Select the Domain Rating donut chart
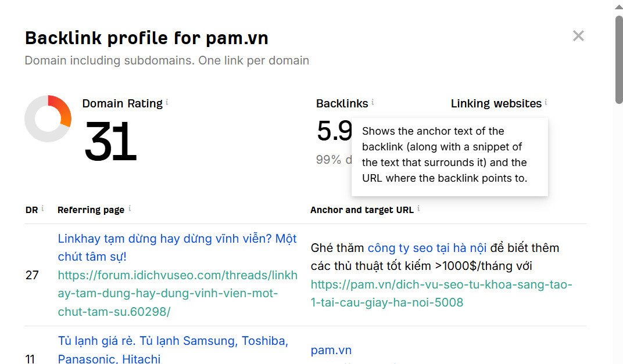 pos(48,119)
